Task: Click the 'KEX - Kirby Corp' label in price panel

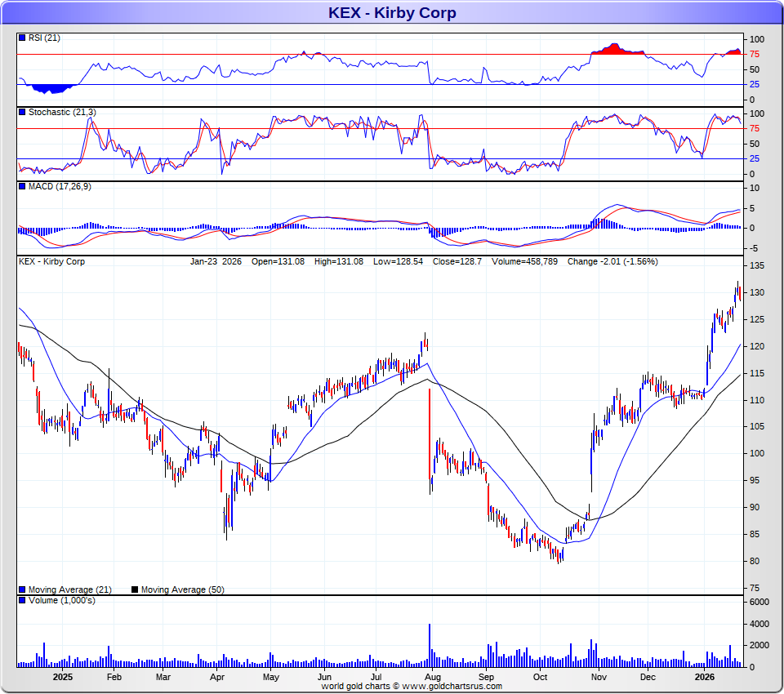Action: (x=52, y=261)
